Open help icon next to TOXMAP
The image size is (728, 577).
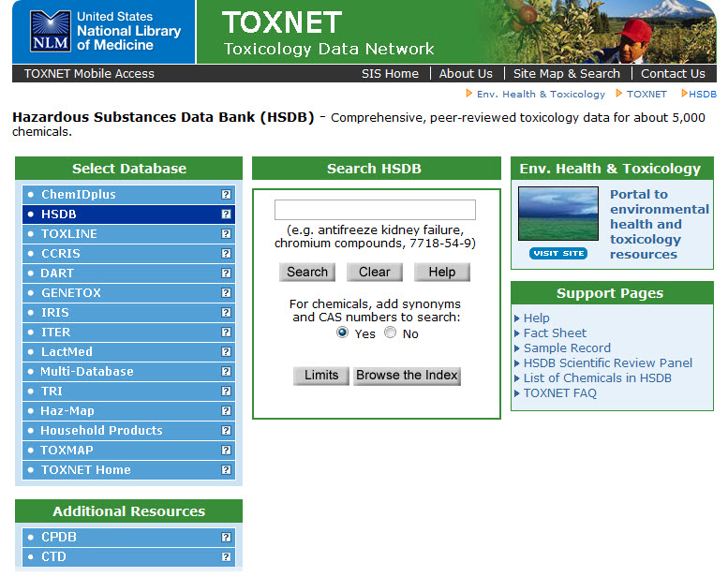[x=226, y=451]
